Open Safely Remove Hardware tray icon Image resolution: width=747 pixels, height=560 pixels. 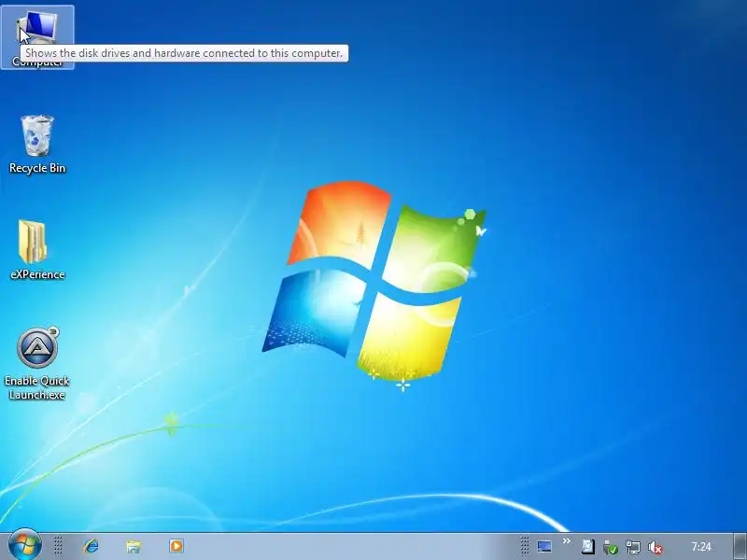click(610, 547)
